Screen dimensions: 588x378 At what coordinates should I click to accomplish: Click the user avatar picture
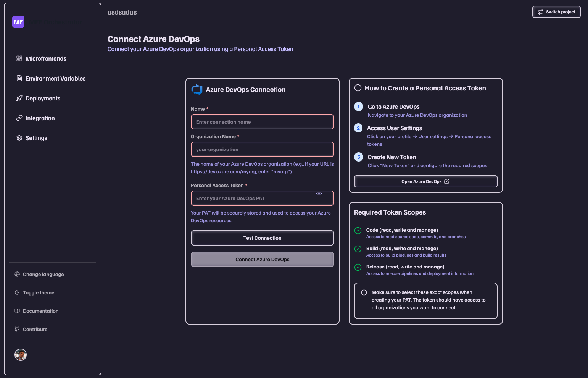[x=21, y=355]
